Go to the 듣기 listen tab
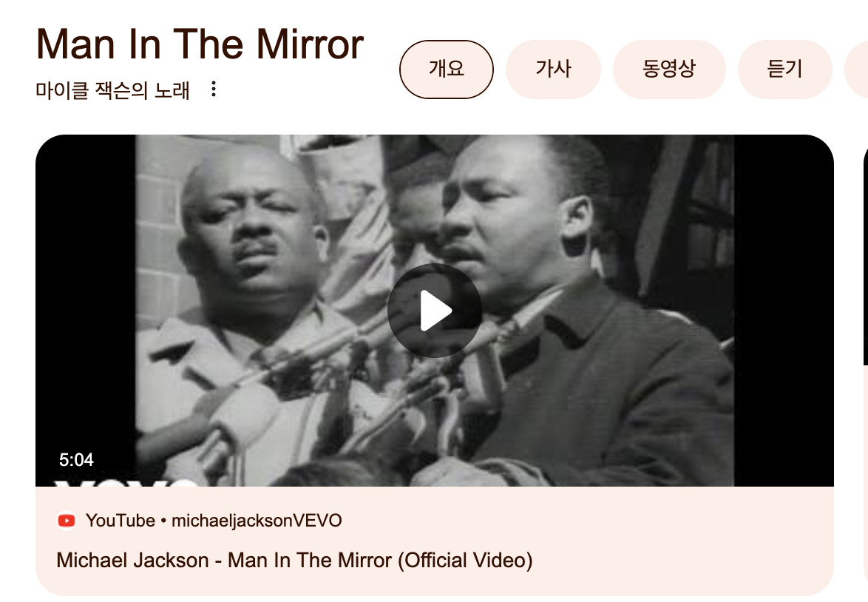The image size is (868, 602). coord(785,70)
